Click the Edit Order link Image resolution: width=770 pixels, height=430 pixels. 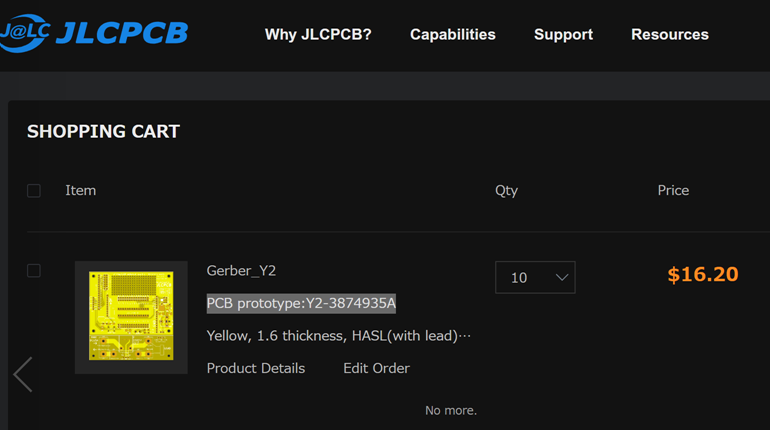tap(377, 368)
